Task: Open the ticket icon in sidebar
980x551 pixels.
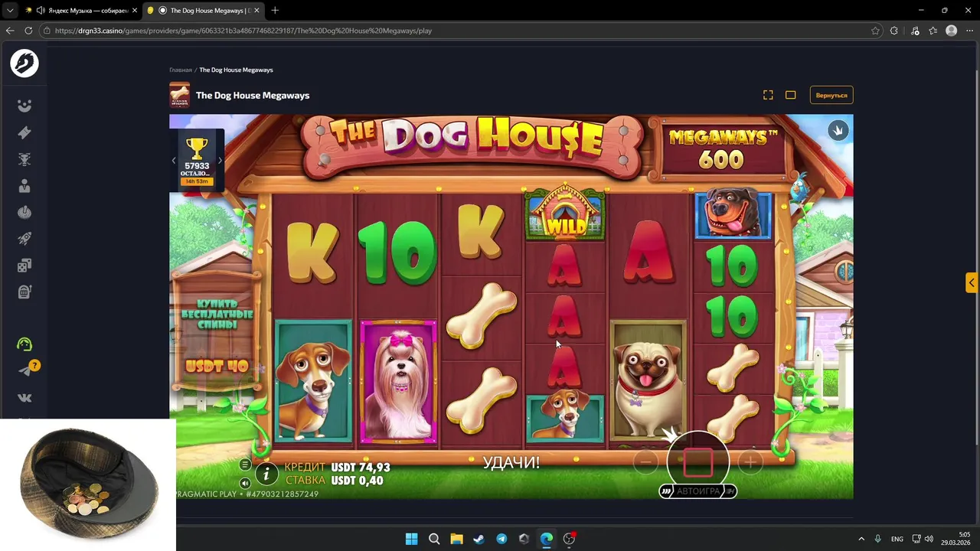Action: 24,133
